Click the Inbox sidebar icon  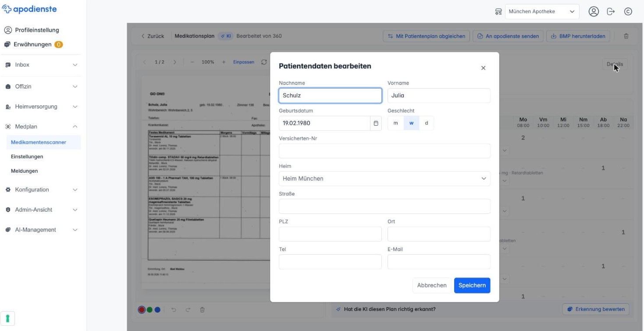click(7, 65)
